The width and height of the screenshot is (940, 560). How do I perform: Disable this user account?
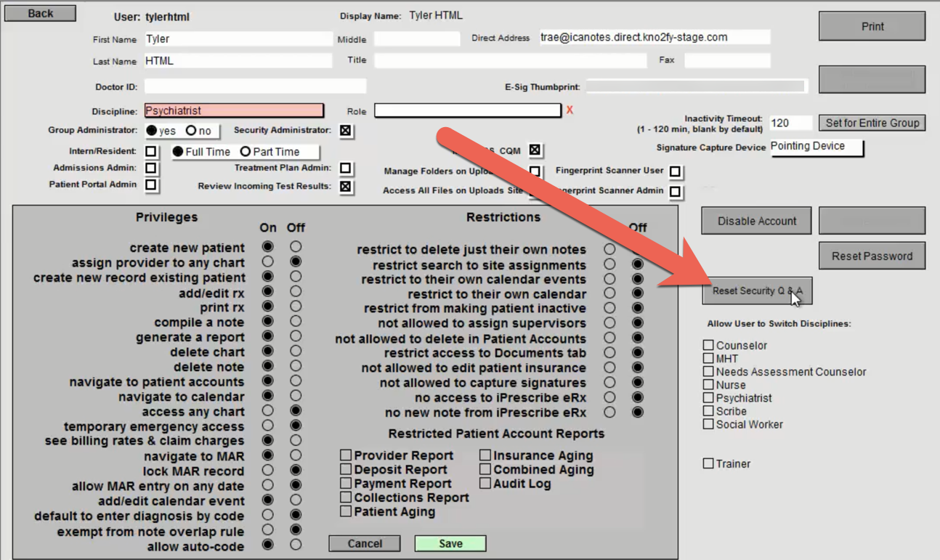(756, 221)
